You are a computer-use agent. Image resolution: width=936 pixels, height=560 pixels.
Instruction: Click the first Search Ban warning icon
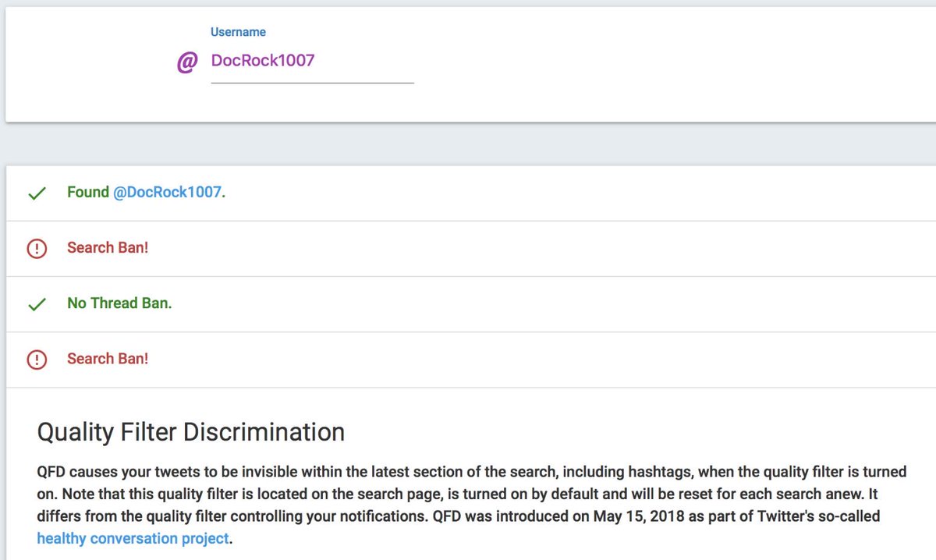tap(37, 249)
